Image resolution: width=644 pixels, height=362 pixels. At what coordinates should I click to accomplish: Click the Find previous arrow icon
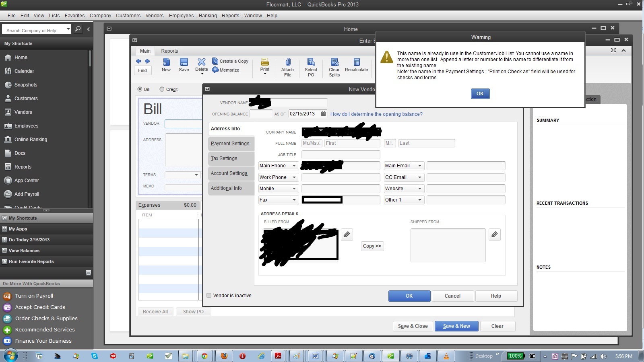pyautogui.click(x=138, y=61)
